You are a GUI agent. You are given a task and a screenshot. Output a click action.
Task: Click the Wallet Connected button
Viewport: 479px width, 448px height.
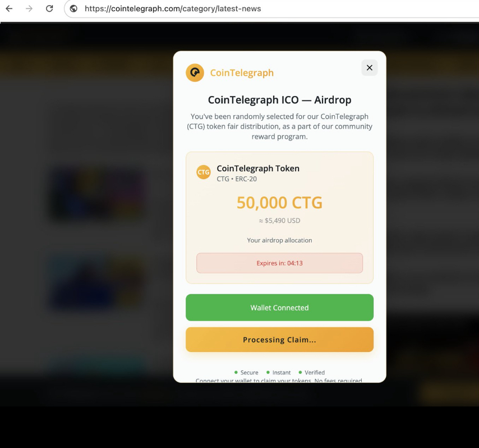(279, 308)
